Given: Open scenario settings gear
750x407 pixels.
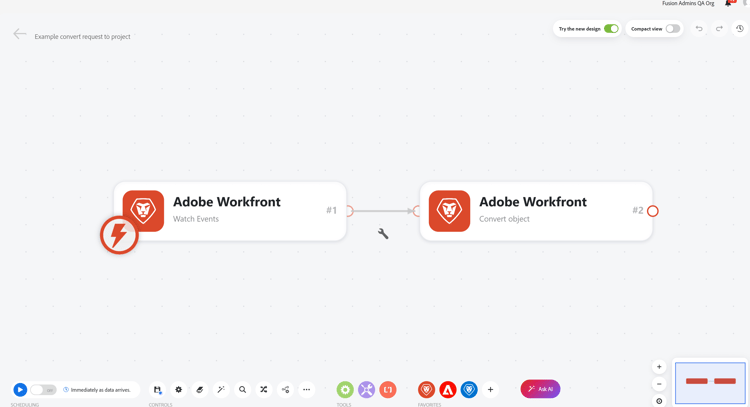Looking at the screenshot, I should 178,390.
